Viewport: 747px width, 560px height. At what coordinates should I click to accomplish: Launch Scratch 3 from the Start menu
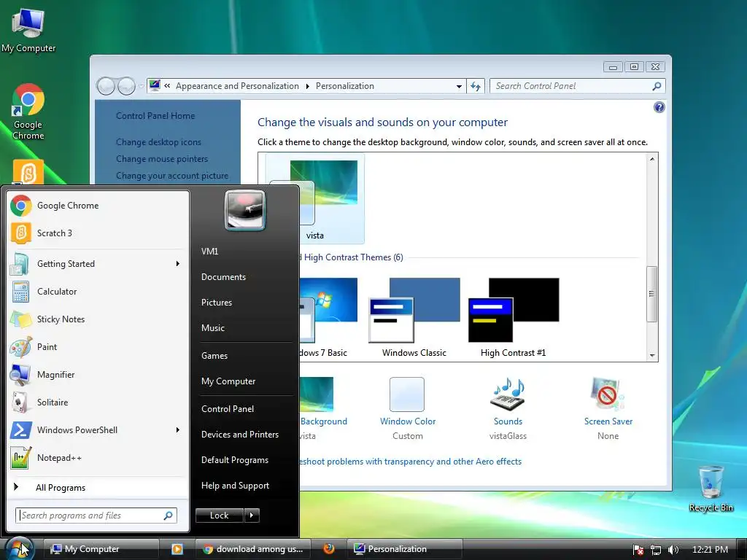[x=98, y=233]
